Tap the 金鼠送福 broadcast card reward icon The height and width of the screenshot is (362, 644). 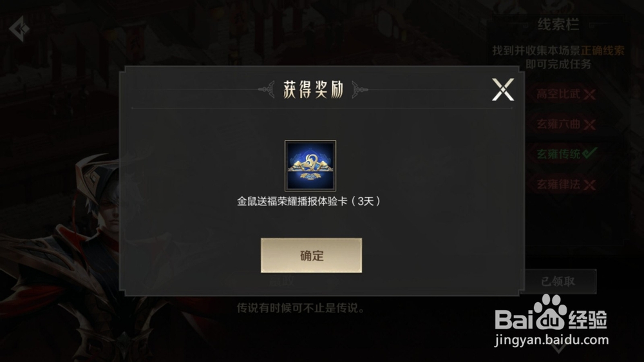pyautogui.click(x=310, y=166)
